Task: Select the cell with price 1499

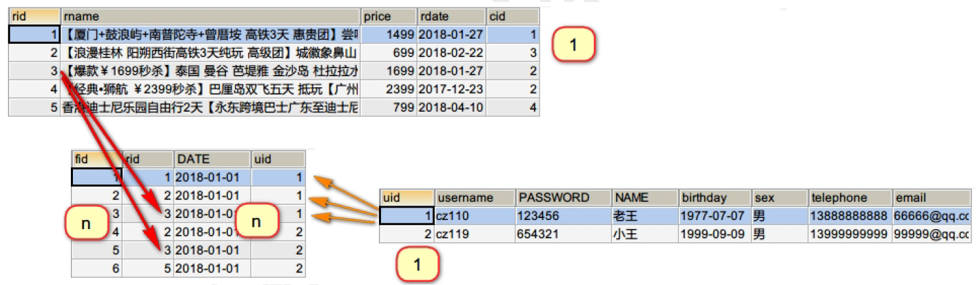Action: [x=389, y=34]
